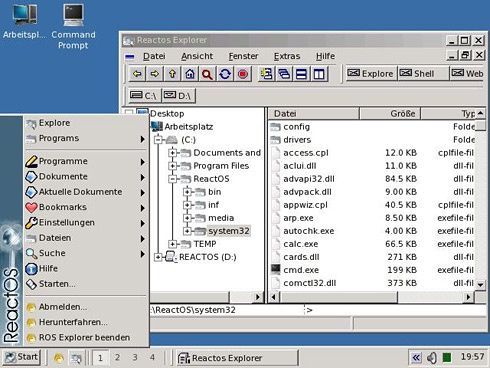Expand the system32 folder node
Screen dimensions: 490x368
[187, 231]
